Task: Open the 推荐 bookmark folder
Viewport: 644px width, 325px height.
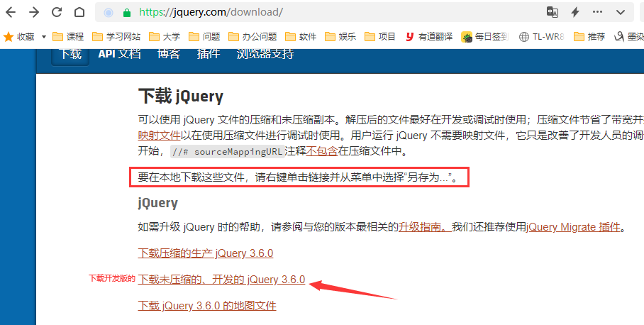Action: click(589, 37)
